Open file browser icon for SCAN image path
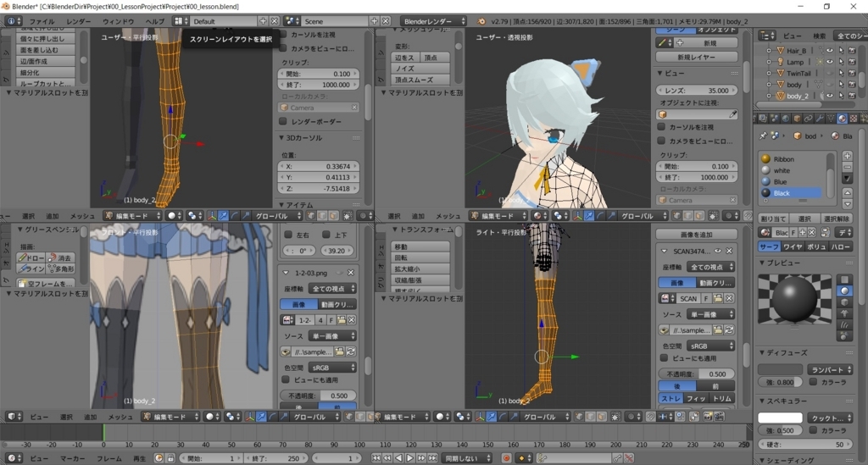This screenshot has width=868, height=465. [x=718, y=330]
